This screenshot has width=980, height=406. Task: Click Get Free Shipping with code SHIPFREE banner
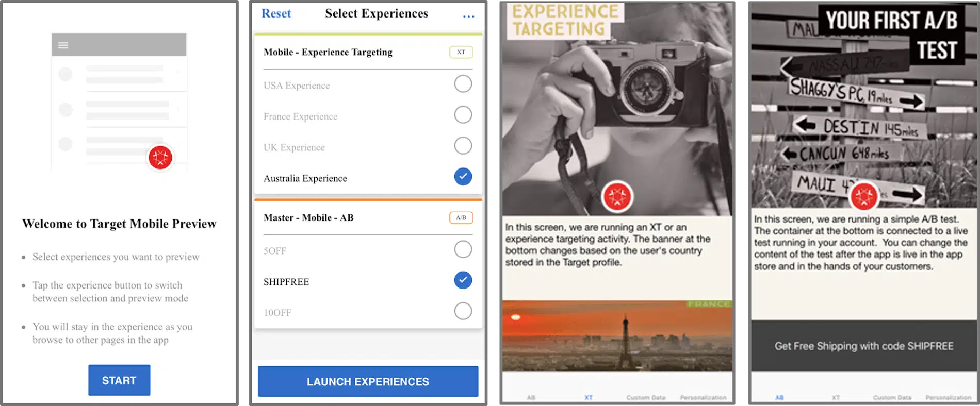click(864, 346)
